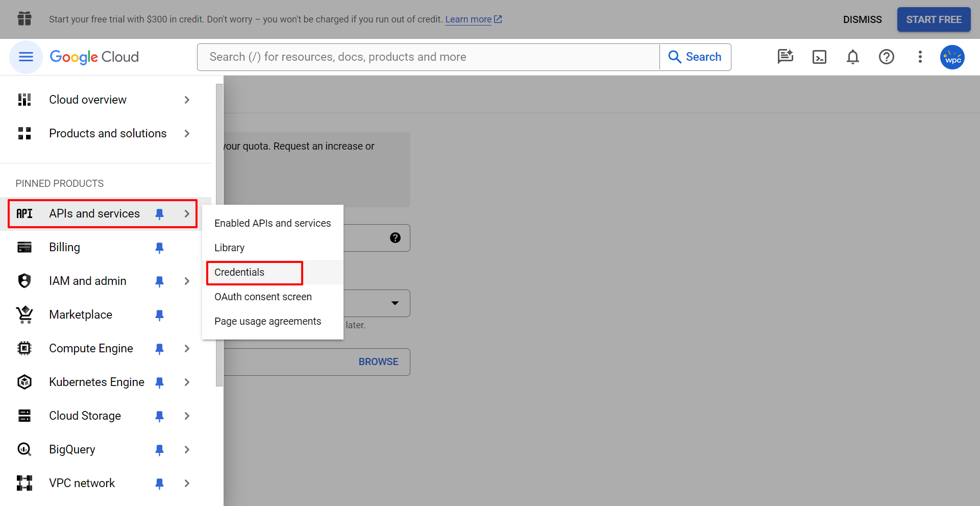Click the API icon beside APIs and services
This screenshot has width=980, height=506.
click(x=24, y=213)
